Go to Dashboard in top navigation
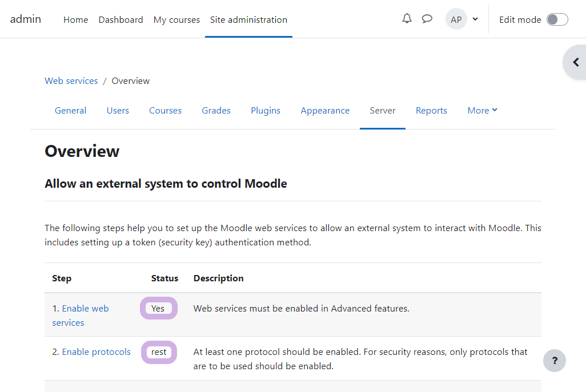The height and width of the screenshot is (392, 586). click(121, 19)
